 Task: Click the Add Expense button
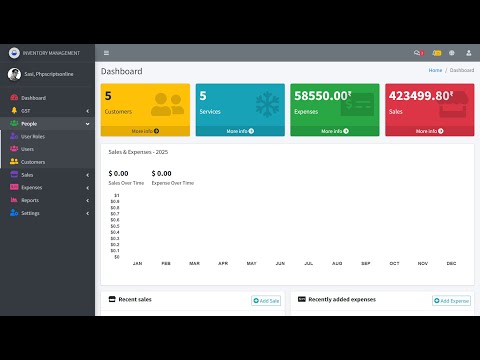451,301
